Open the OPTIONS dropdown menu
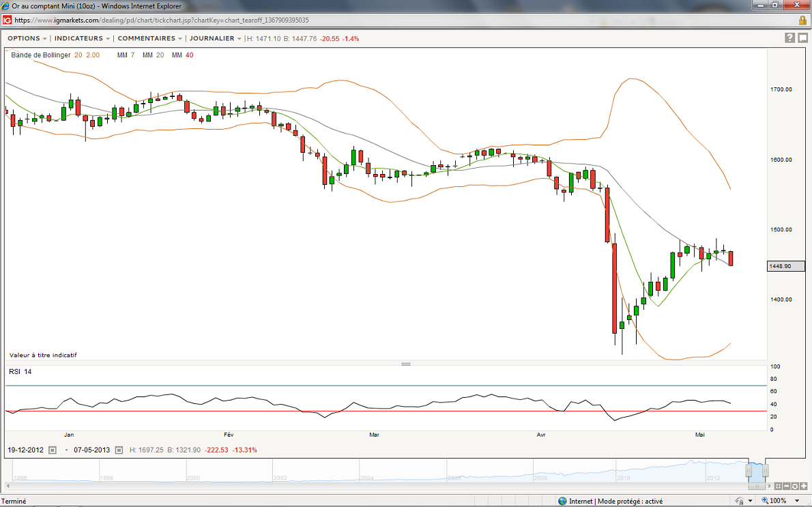This screenshot has height=507, width=812. (27, 38)
